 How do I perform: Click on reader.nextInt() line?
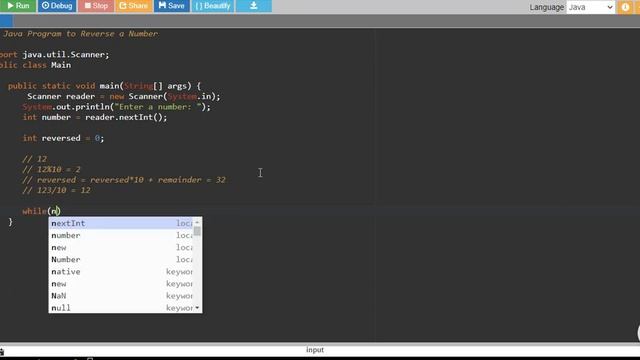[95, 117]
